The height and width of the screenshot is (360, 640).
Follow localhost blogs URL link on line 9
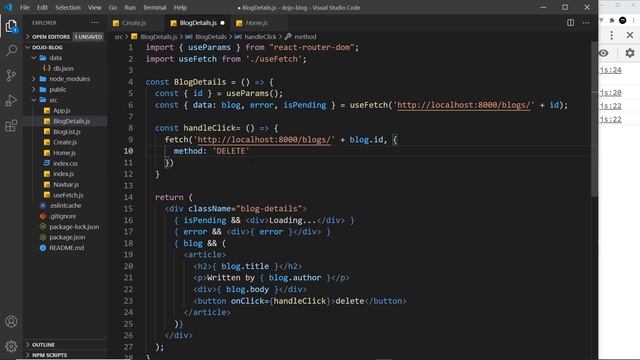[x=263, y=140]
